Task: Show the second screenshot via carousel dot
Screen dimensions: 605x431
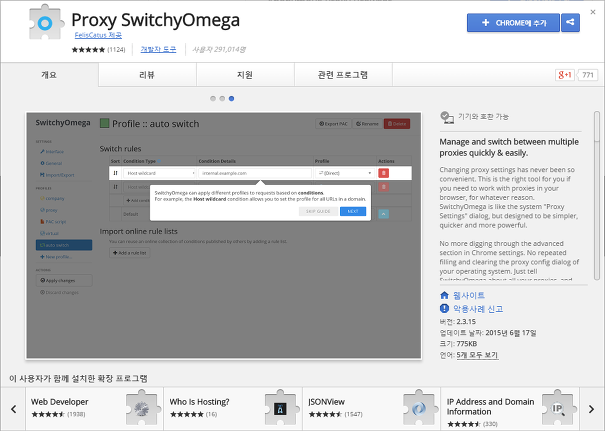Action: 222,98
